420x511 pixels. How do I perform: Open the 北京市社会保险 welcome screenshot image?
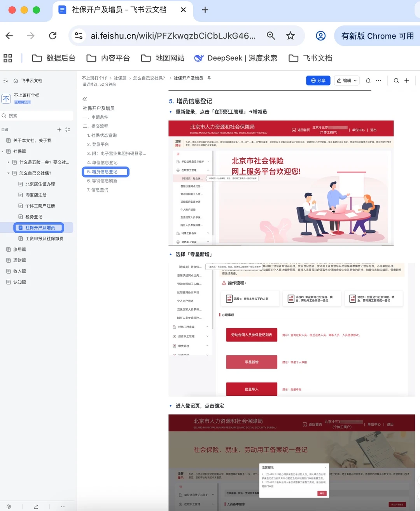tap(281, 183)
